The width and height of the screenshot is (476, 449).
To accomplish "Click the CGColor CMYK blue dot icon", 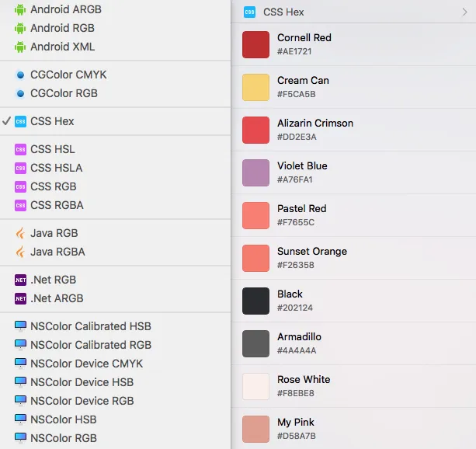I will pos(20,75).
